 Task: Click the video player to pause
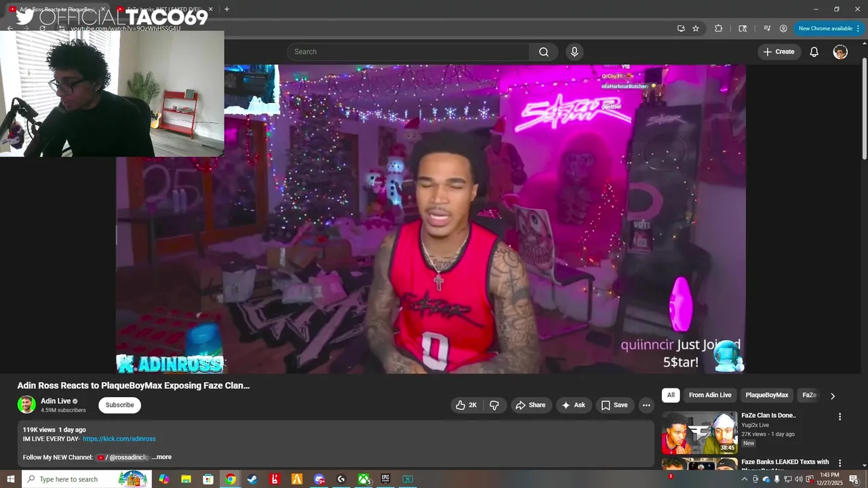pyautogui.click(x=431, y=219)
